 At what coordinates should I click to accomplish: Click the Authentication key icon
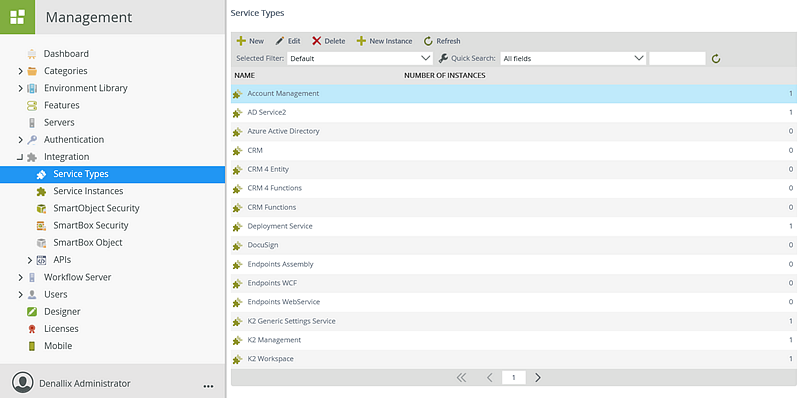[x=32, y=140]
